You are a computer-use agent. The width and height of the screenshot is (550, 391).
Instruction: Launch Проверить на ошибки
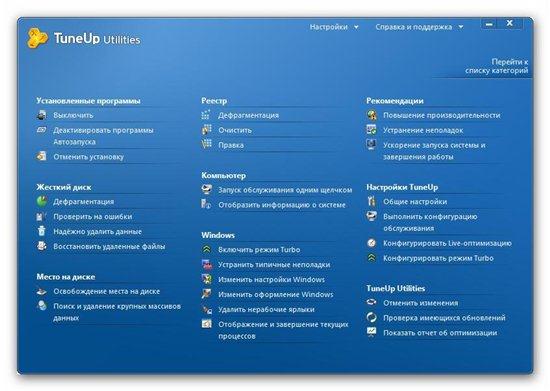click(93, 217)
